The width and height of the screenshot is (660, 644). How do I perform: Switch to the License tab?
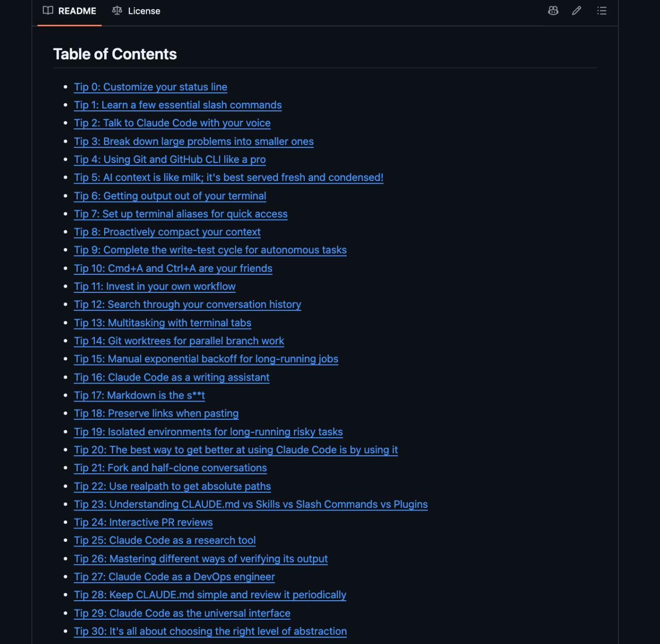(136, 11)
